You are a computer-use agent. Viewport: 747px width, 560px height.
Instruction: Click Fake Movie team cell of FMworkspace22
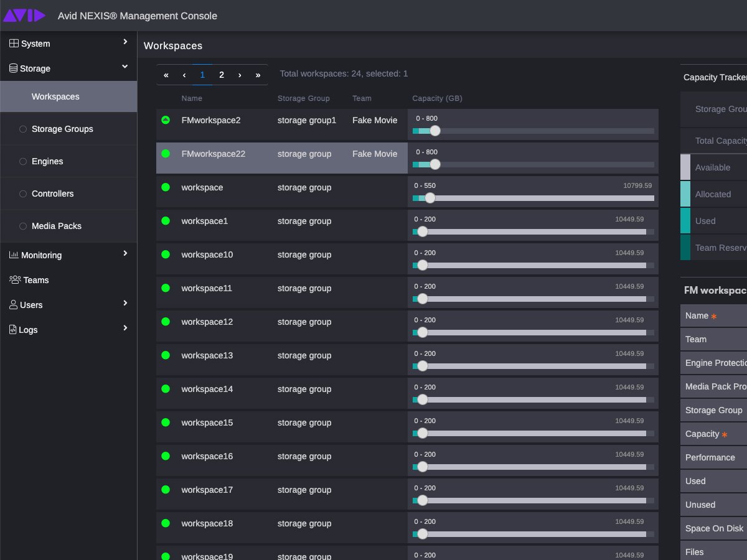pos(375,154)
